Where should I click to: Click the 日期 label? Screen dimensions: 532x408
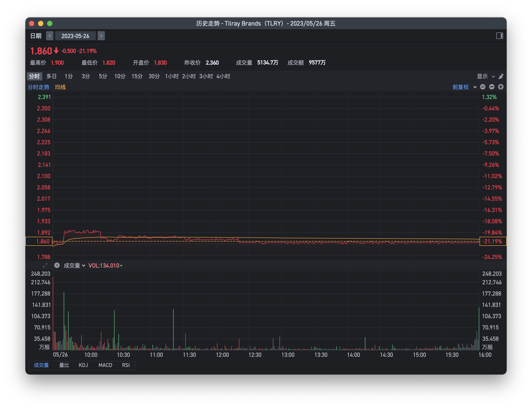point(36,36)
